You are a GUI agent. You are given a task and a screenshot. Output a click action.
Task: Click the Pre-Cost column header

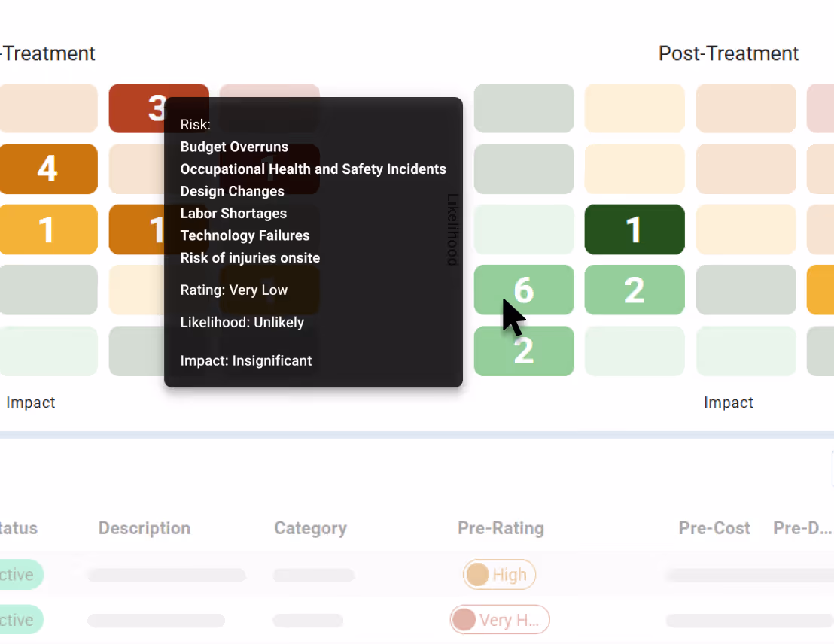tap(714, 528)
